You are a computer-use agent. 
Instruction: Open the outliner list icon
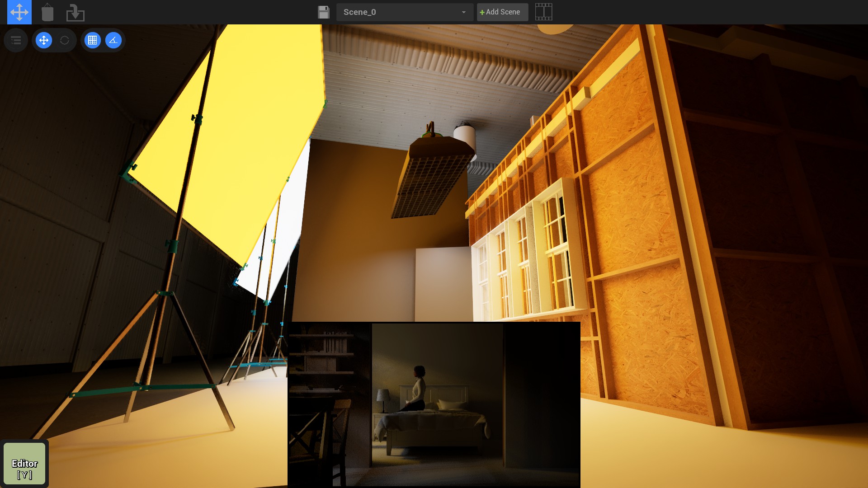pyautogui.click(x=16, y=40)
